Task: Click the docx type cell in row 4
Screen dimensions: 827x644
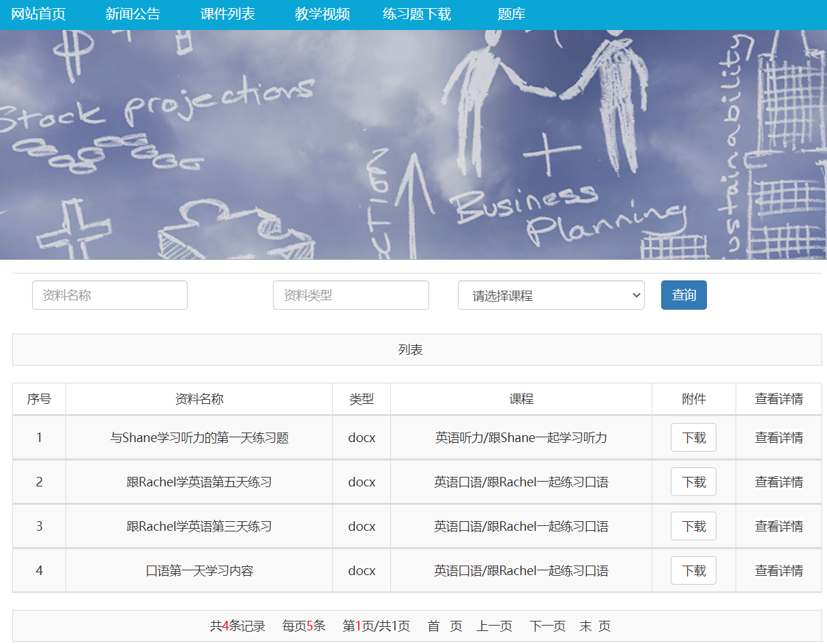Action: 362,571
